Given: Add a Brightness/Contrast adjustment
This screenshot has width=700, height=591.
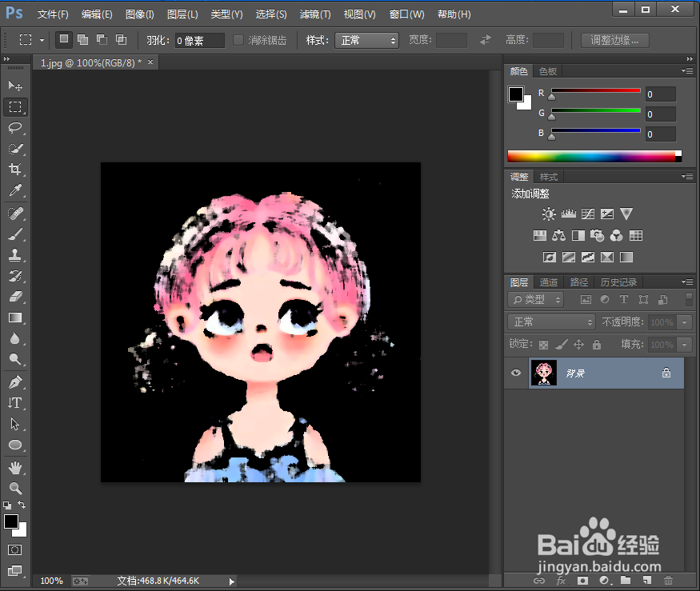Looking at the screenshot, I should click(x=549, y=214).
